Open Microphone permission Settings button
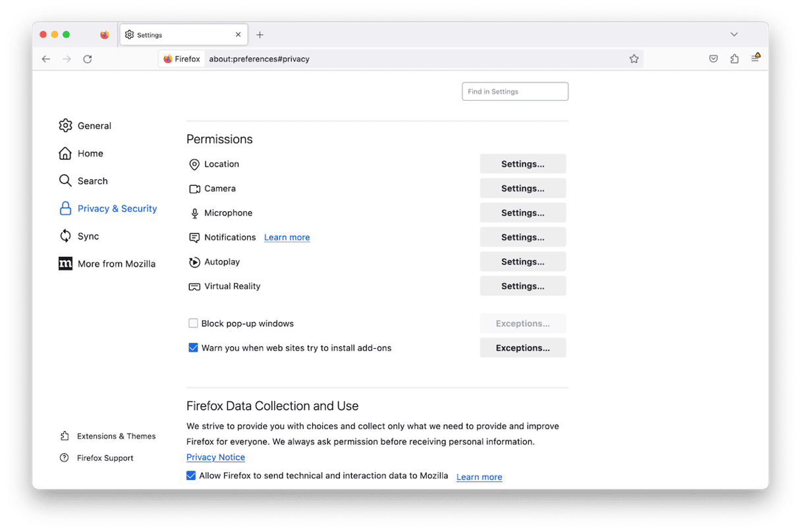 [522, 213]
